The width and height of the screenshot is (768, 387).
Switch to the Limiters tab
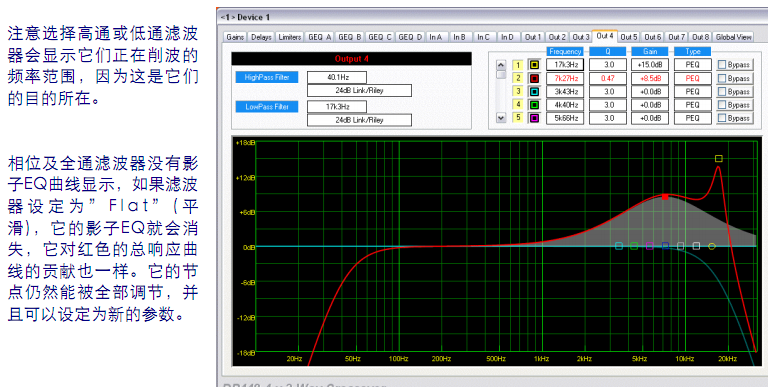[x=289, y=37]
